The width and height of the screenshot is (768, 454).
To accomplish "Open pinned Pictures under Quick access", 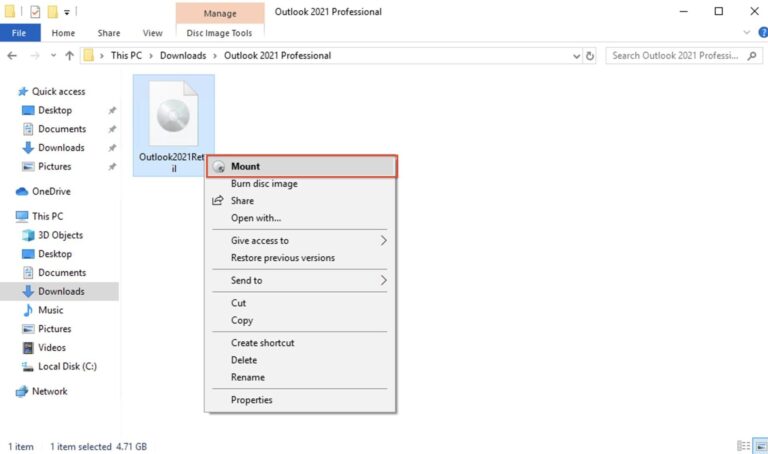I will 54,167.
